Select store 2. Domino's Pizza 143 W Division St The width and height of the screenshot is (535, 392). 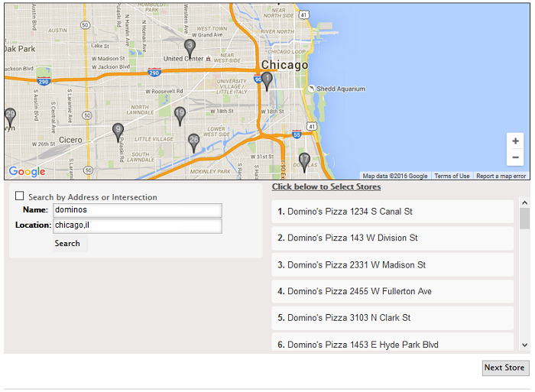tap(392, 238)
